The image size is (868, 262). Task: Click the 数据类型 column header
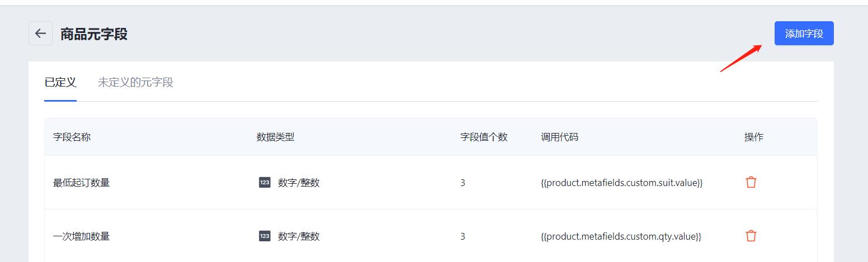coord(275,137)
